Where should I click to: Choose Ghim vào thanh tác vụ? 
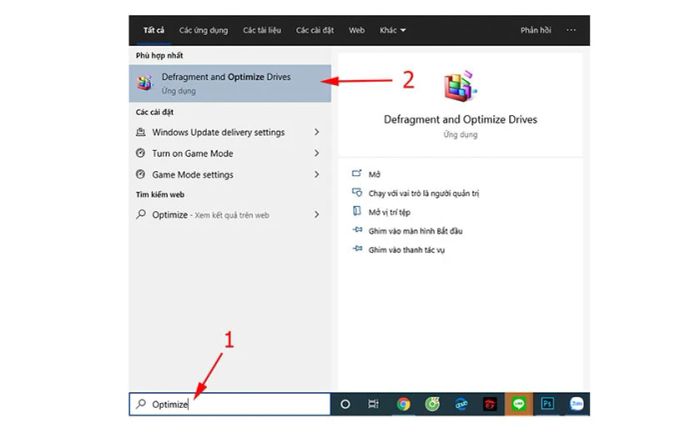406,250
